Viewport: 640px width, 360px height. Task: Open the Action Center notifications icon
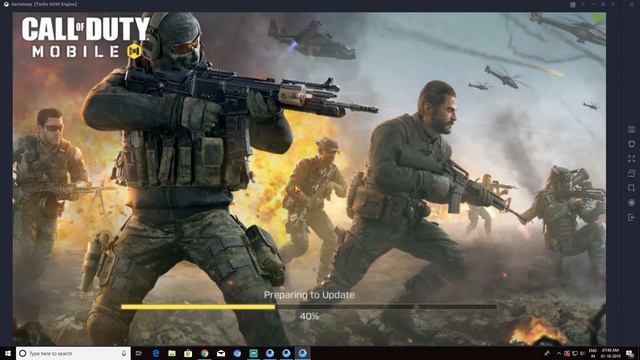click(630, 353)
